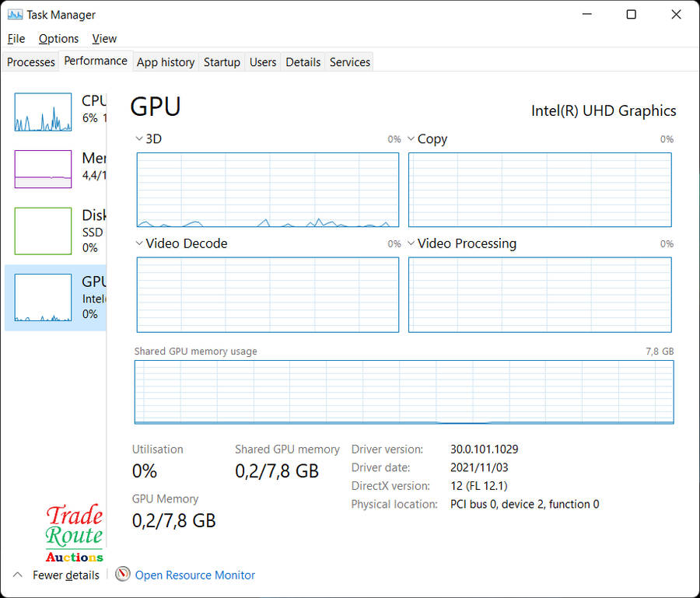700x598 pixels.
Task: Open the View menu
Action: pos(104,39)
